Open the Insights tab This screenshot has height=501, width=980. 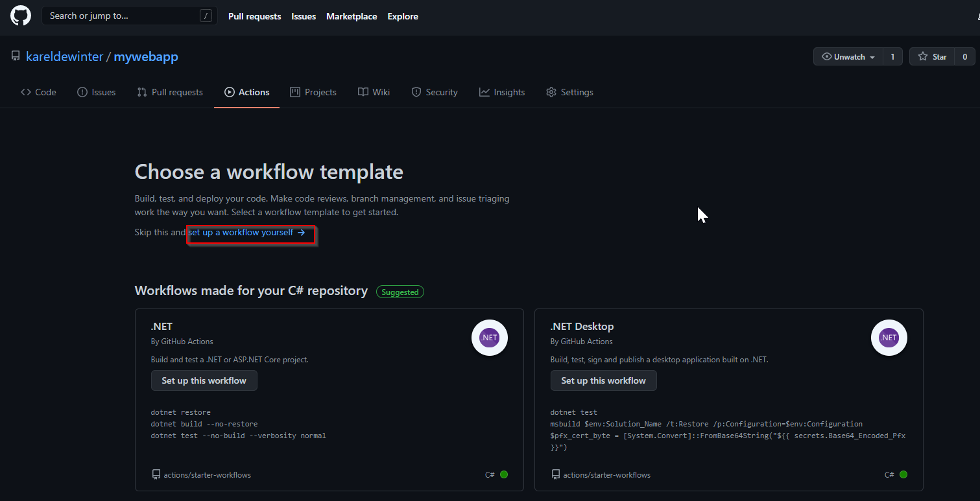coord(502,92)
